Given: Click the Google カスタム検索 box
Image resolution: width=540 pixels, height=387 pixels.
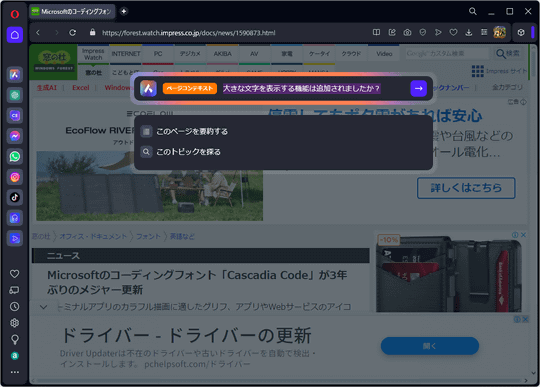Looking at the screenshot, I should (447, 53).
